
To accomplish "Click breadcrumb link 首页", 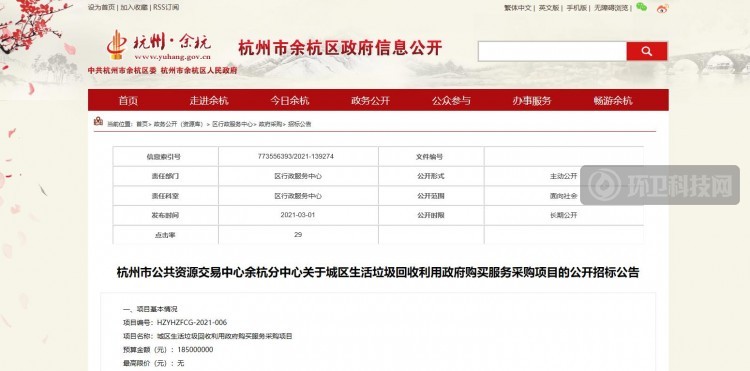I will point(142,124).
